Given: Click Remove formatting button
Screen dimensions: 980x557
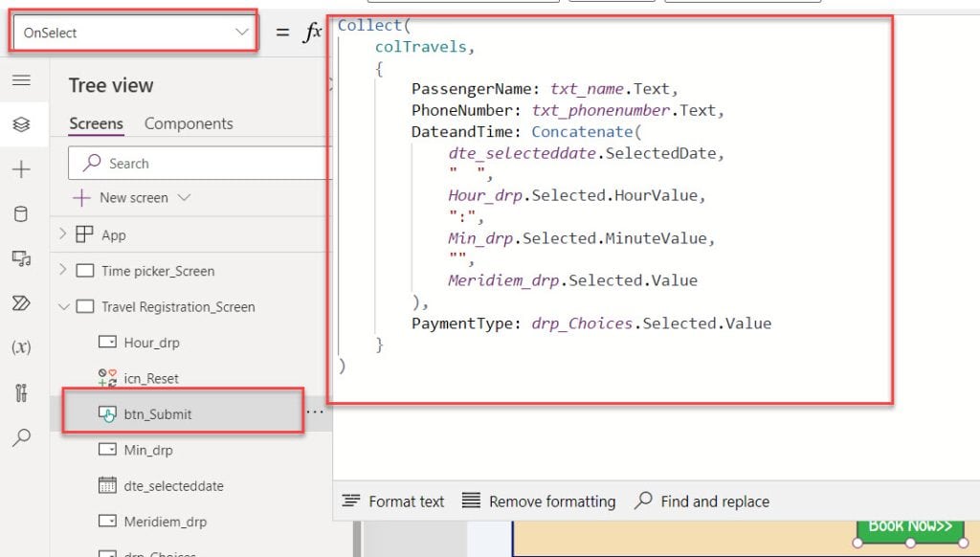Looking at the screenshot, I should [x=539, y=501].
